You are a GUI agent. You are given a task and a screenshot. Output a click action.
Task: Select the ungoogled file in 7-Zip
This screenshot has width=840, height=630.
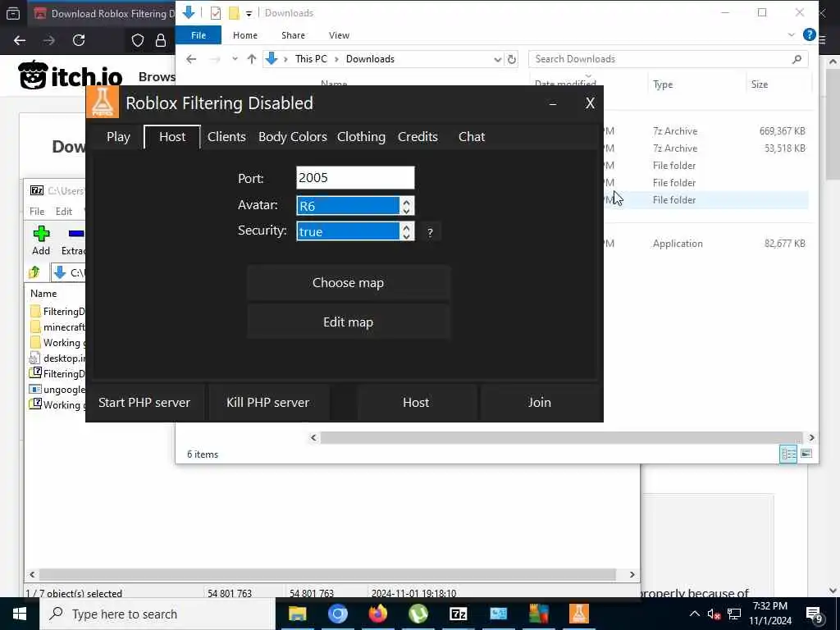58,390
